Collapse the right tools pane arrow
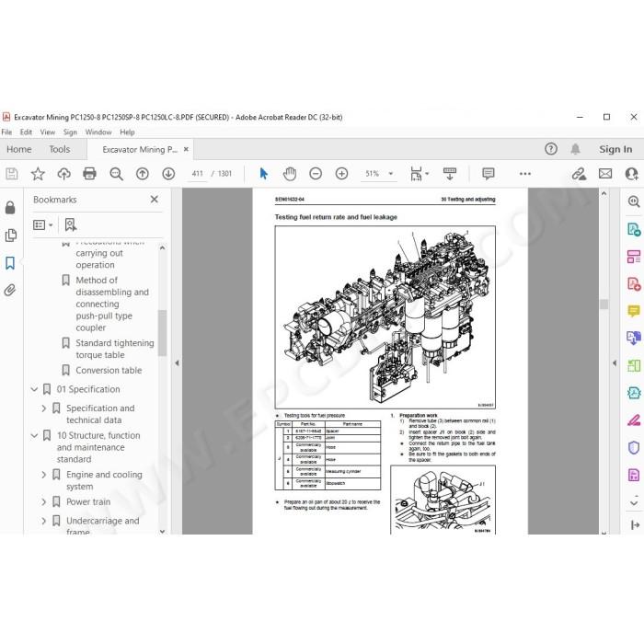 [615, 363]
